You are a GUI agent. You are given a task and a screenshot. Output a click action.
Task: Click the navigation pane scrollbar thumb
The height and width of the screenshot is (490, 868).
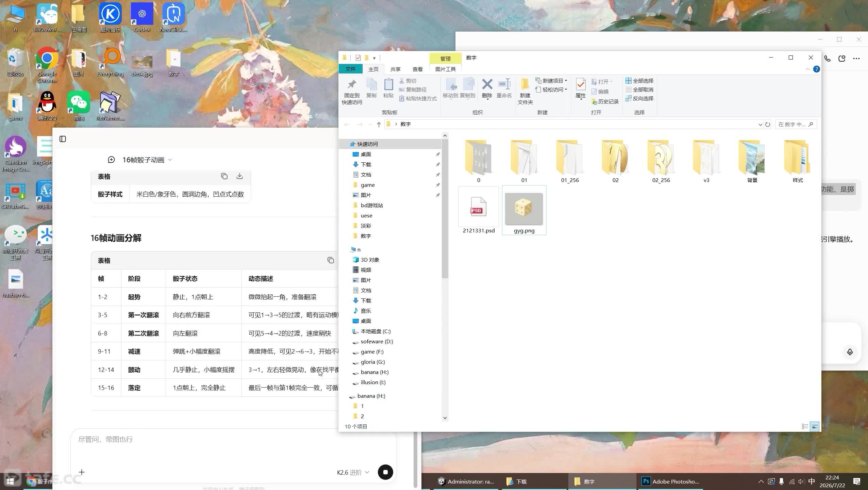coord(445,209)
